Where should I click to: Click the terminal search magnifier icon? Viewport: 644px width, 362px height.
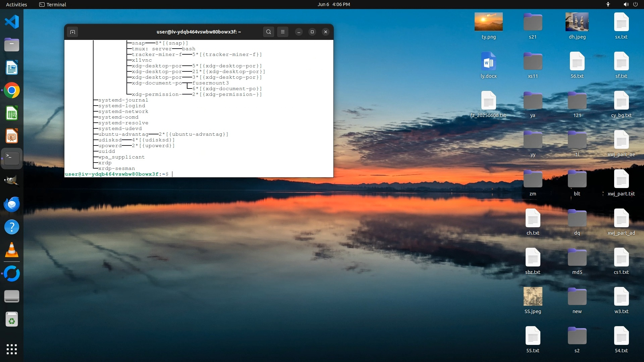click(x=268, y=32)
